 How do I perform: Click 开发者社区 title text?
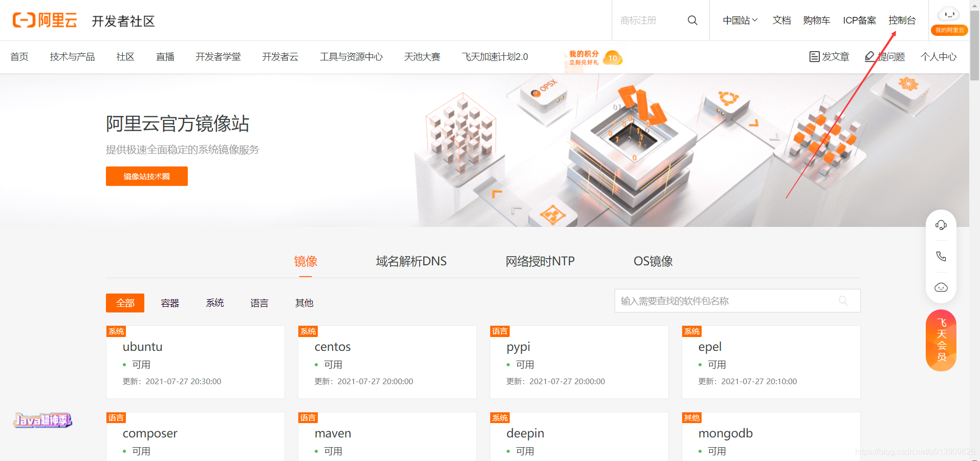click(123, 21)
